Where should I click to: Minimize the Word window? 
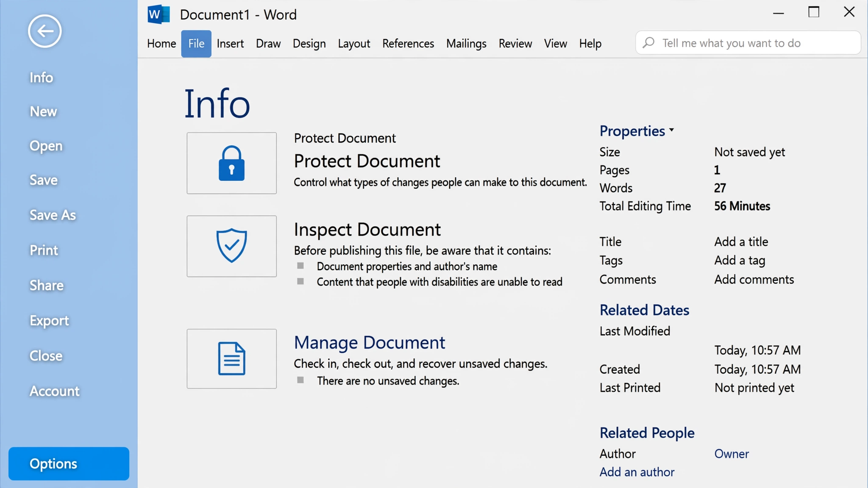pos(778,13)
